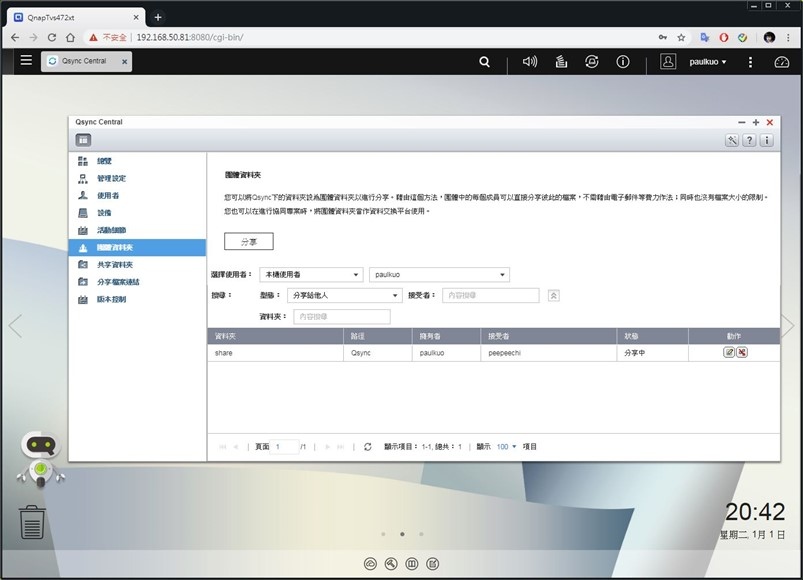
Task: Select 分享檔案連結 in sidebar
Action: coord(137,282)
